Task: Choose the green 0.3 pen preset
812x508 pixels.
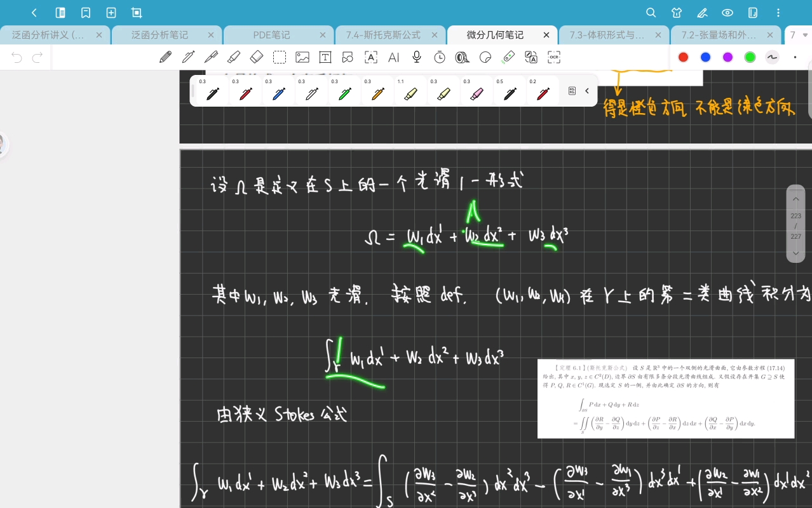Action: pyautogui.click(x=344, y=91)
